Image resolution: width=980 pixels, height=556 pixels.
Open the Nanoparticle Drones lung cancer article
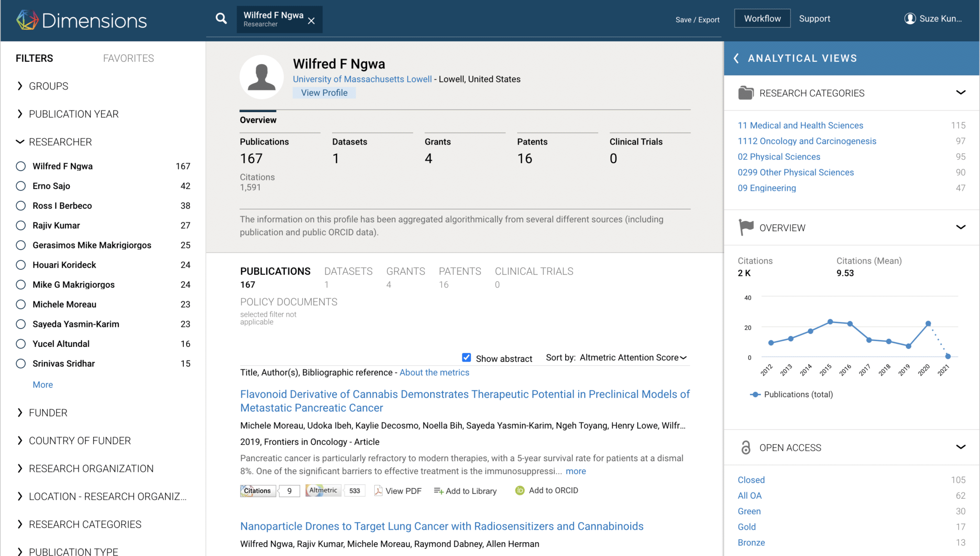coord(442,526)
